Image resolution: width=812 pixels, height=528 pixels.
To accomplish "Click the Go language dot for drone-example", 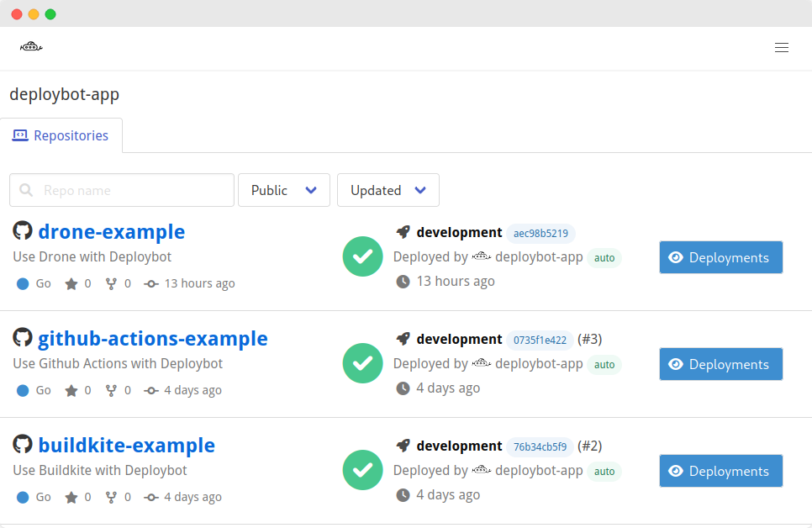I will pos(23,284).
